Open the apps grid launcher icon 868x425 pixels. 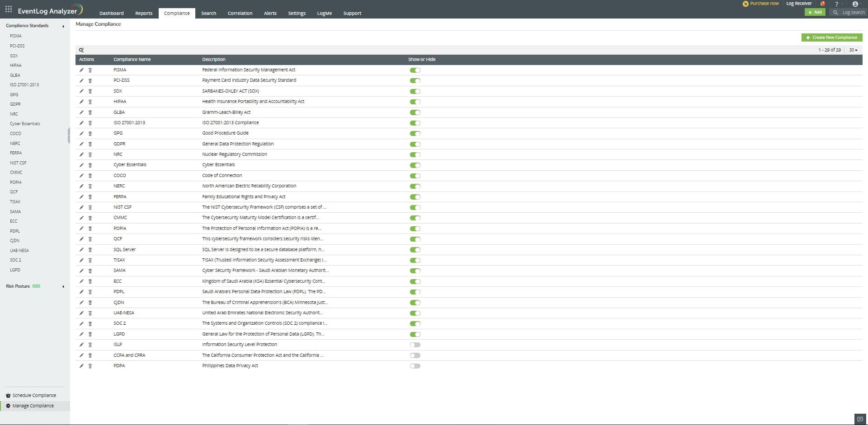[9, 9]
